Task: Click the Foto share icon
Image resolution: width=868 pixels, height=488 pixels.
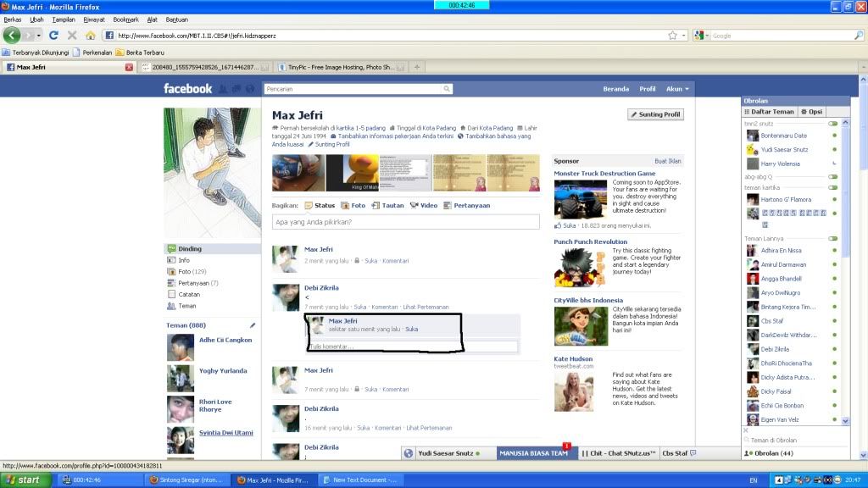Action: pyautogui.click(x=345, y=205)
